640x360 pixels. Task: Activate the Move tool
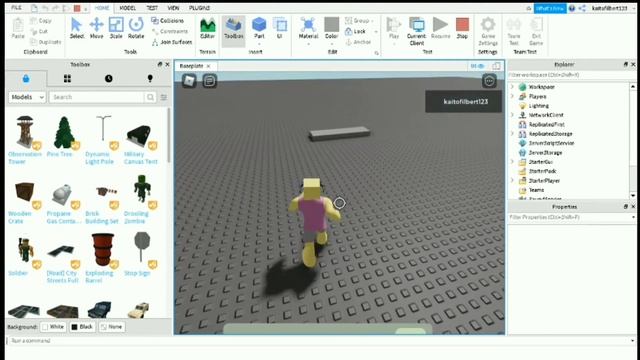click(x=96, y=28)
